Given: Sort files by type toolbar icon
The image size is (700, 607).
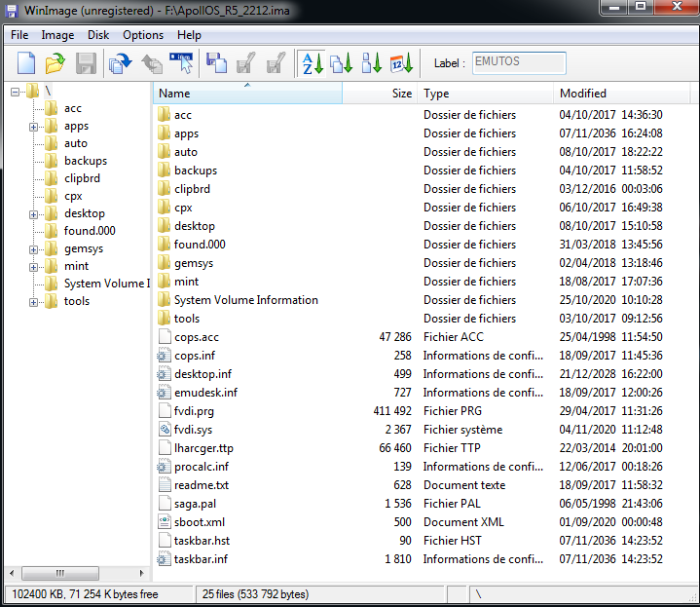Looking at the screenshot, I should (342, 63).
